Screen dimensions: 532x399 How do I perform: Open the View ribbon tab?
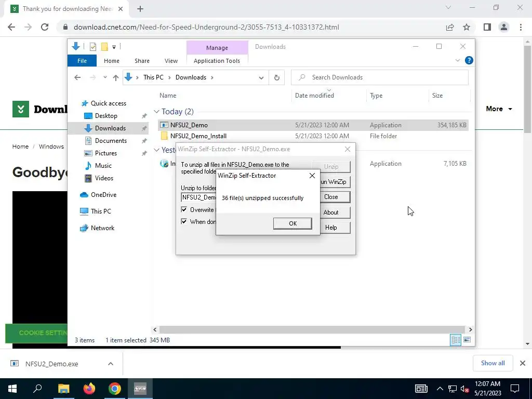tap(171, 61)
